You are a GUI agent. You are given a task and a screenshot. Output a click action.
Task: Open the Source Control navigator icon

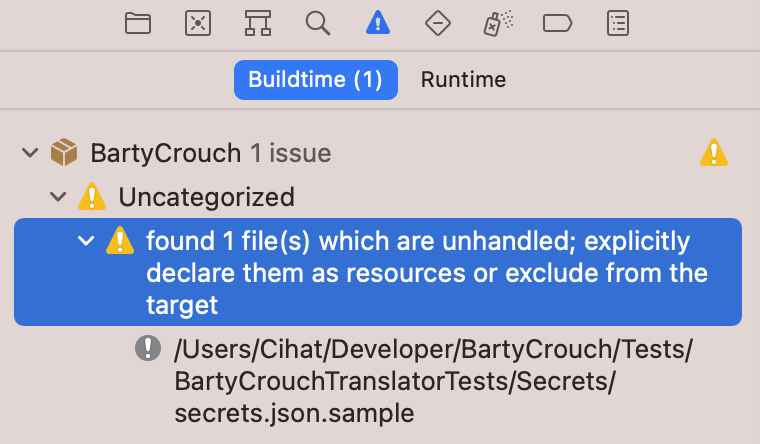198,23
